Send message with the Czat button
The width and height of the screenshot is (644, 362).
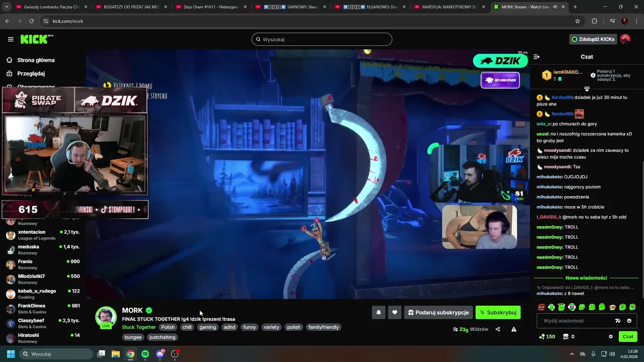(x=628, y=337)
